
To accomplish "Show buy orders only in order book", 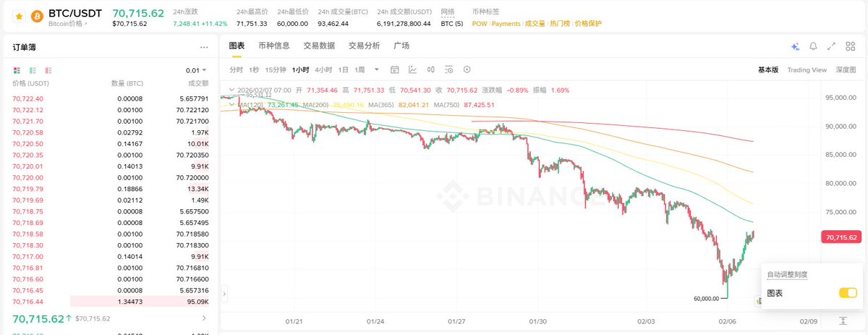I will click(33, 70).
